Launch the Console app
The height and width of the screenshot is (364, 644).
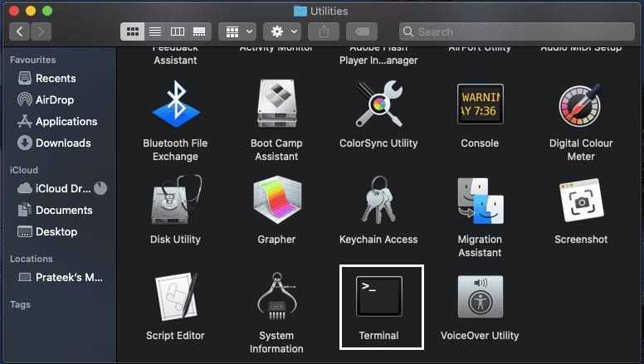coord(480,104)
